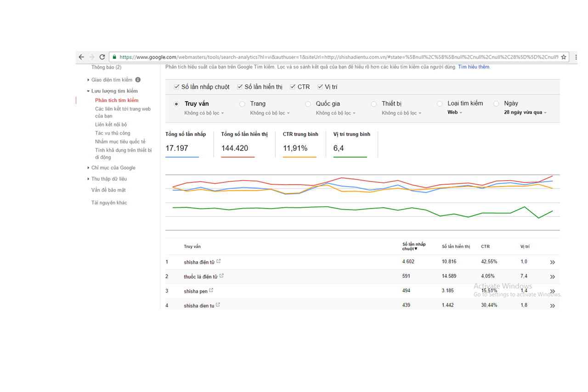
Task: Select 'Tác vụ thủ công' sidebar item
Action: (x=113, y=133)
